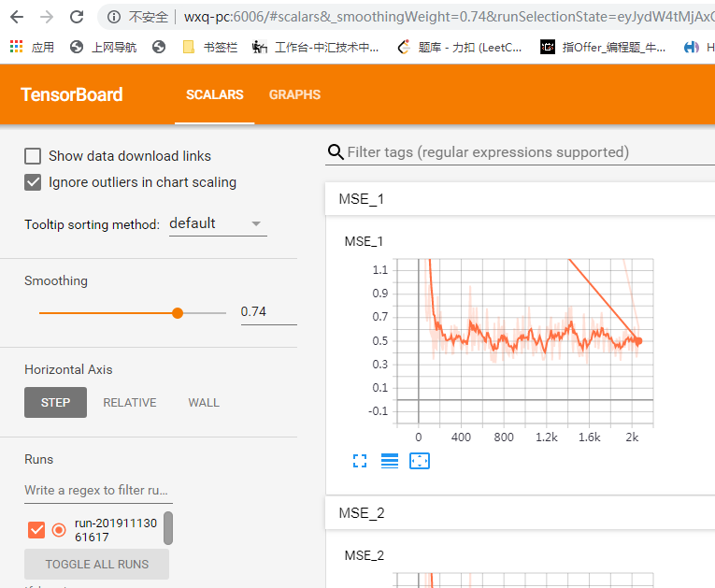Screen dimensions: 715x588
Task: Click the browser forward arrow
Action: click(x=47, y=18)
